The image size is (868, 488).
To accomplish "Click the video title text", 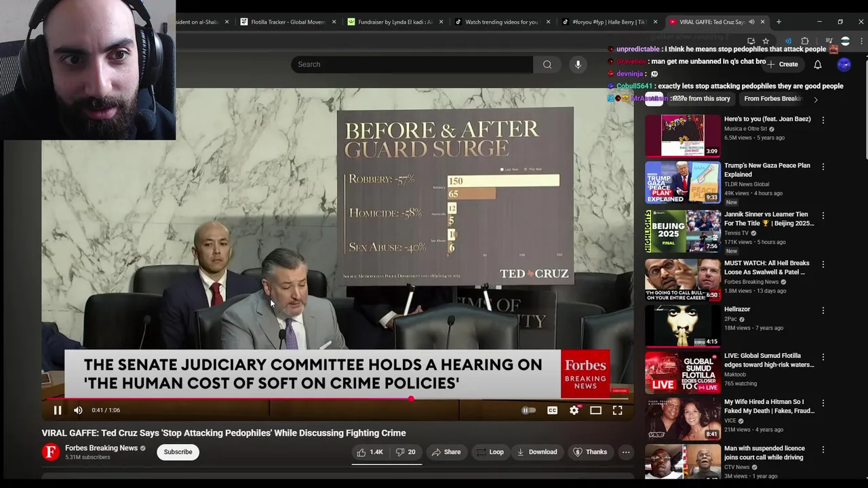I will click(224, 433).
